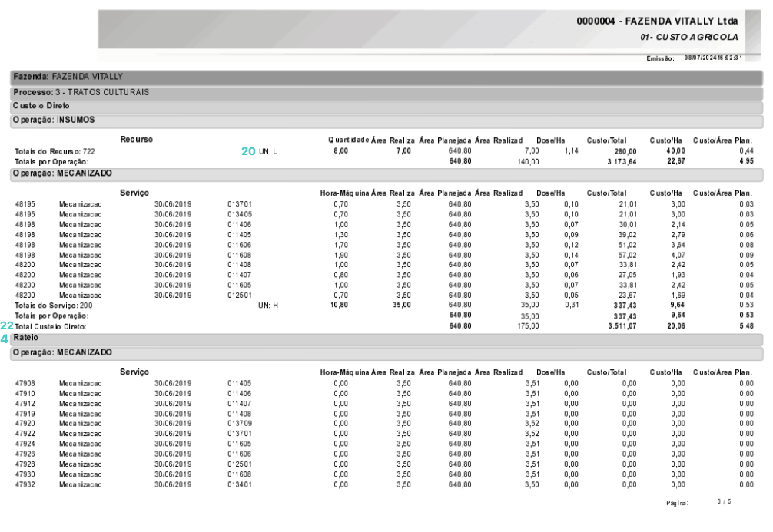
Task: Select the 5,48 Custo/Área Plan. total
Action: (x=746, y=326)
